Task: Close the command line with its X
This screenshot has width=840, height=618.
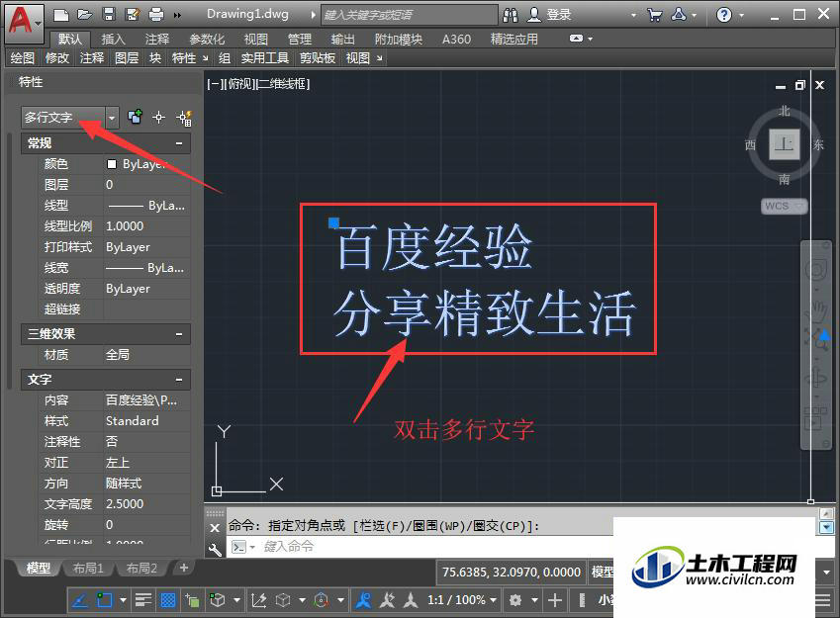Action: [x=215, y=527]
